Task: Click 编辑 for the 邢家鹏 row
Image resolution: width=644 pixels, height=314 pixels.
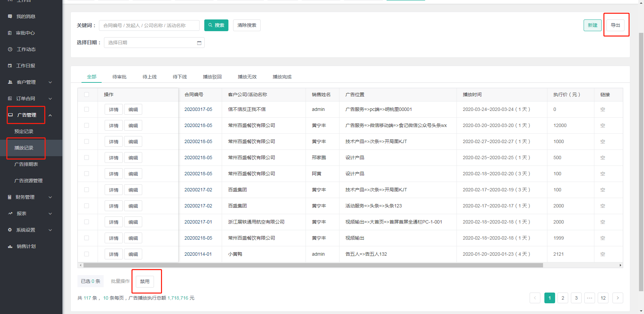Action: 133,158
